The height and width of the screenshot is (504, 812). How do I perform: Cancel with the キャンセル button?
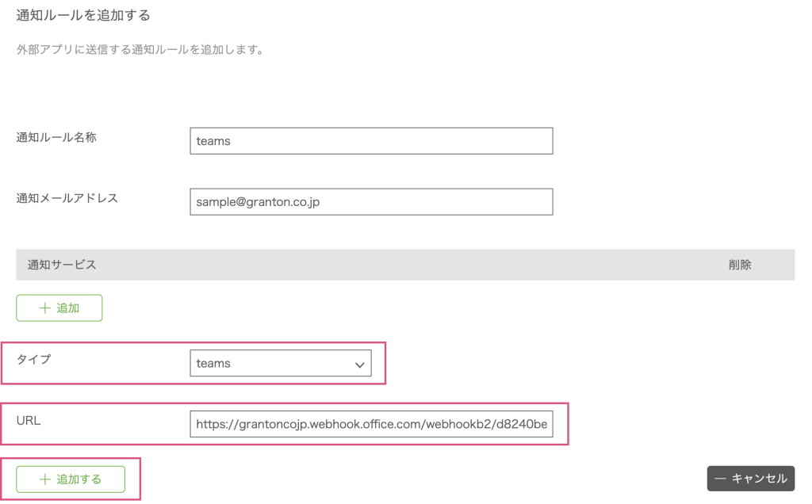coord(750,479)
